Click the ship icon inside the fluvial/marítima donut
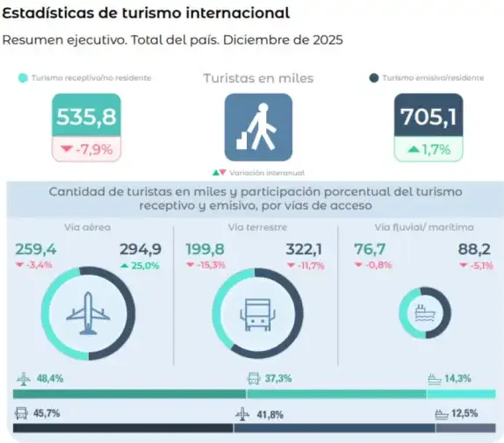 (425, 313)
